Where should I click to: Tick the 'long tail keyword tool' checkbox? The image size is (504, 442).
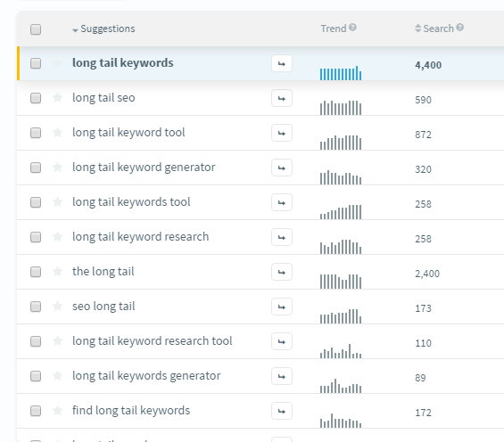pos(36,133)
